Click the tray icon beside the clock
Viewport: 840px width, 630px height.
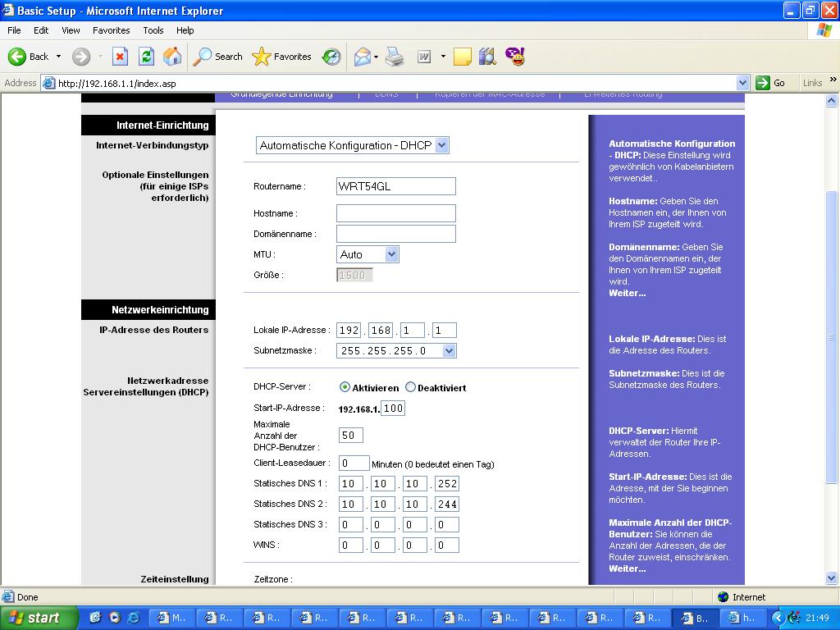794,618
